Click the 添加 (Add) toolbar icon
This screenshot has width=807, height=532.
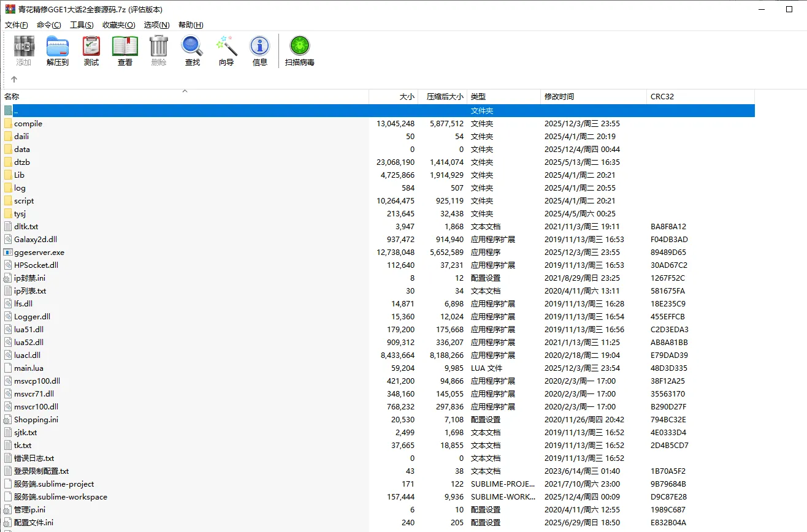pos(24,46)
